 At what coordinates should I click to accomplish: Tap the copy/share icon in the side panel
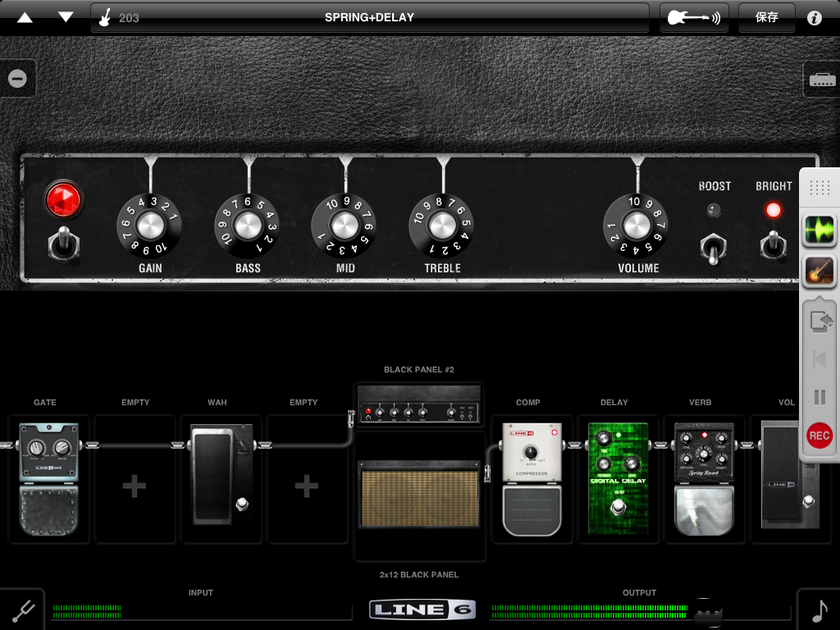click(820, 322)
